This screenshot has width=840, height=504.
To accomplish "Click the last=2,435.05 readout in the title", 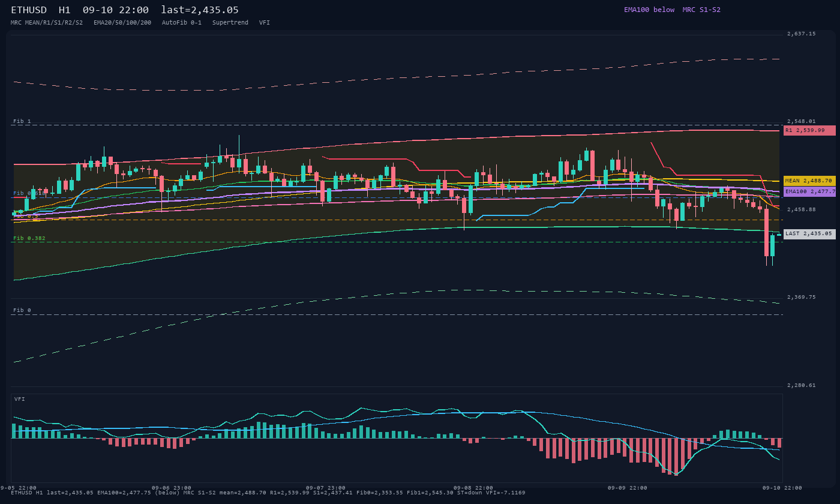I will pos(200,10).
